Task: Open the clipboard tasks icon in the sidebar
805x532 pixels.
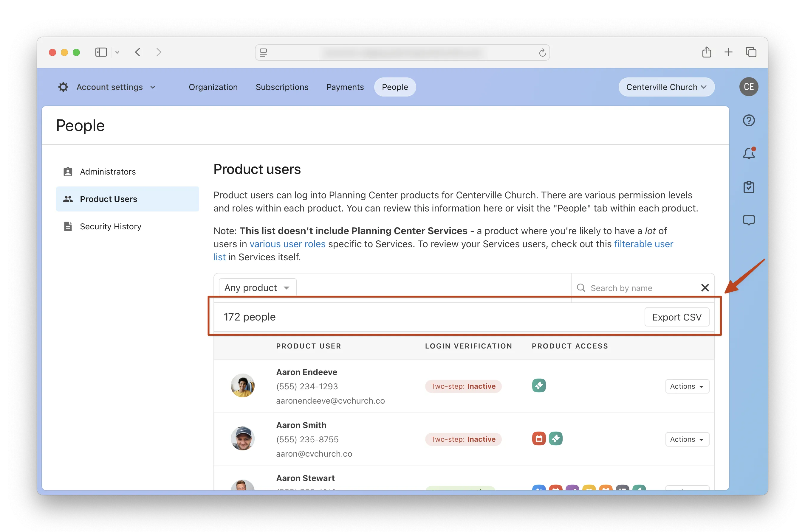Action: coord(749,186)
